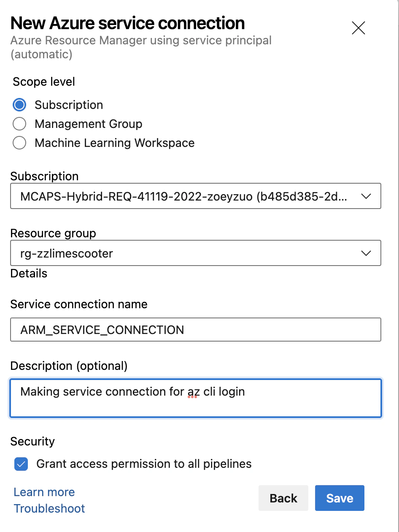The width and height of the screenshot is (399, 532).
Task: Focus the Service connection name field
Action: [195, 330]
